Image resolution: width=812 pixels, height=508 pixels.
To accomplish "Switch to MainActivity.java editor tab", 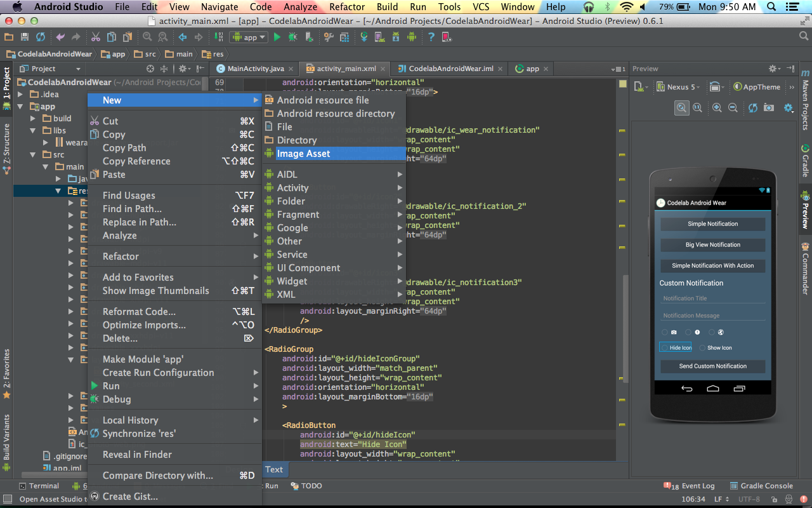I will (254, 69).
